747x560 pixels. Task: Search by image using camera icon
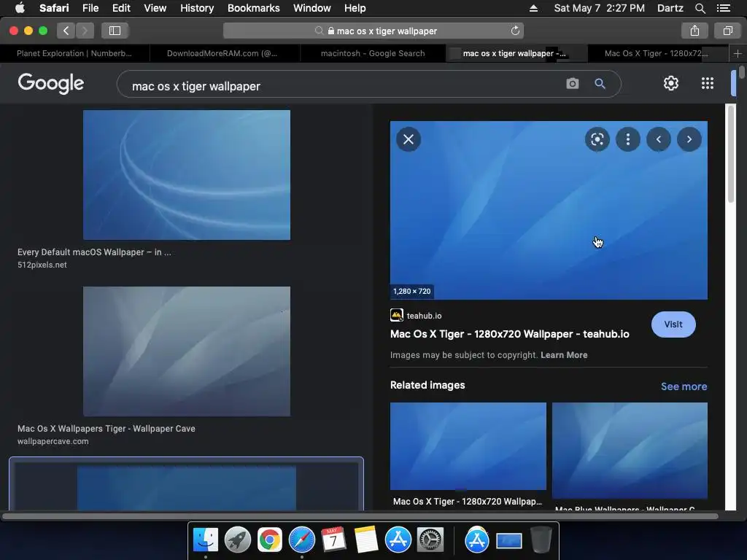[572, 84]
